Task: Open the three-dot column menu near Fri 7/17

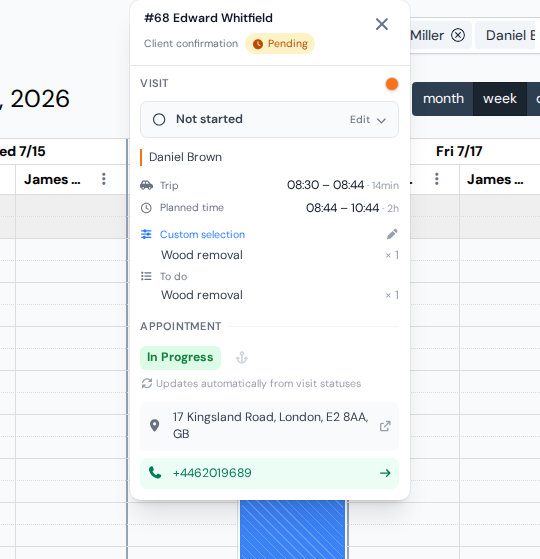Action: 437,179
